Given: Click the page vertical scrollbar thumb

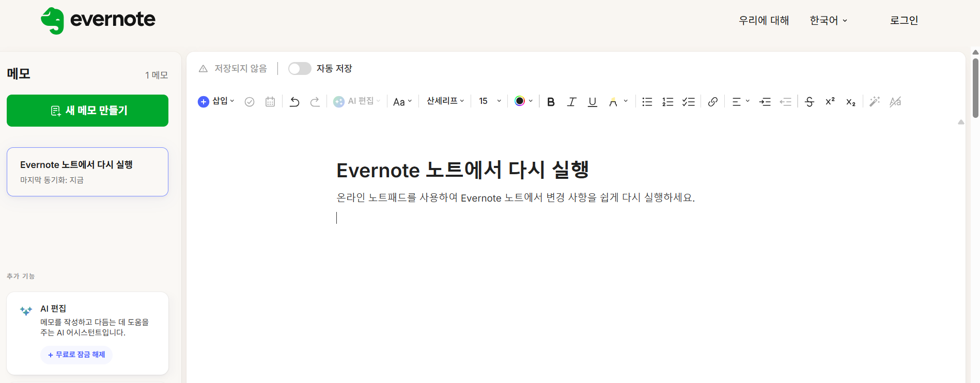Looking at the screenshot, I should [x=975, y=88].
